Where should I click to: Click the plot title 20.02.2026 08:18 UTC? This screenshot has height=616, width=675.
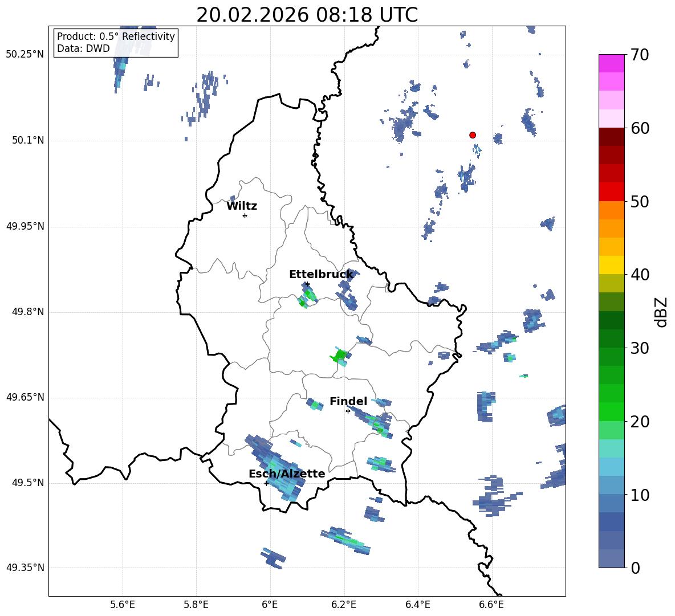click(x=307, y=15)
